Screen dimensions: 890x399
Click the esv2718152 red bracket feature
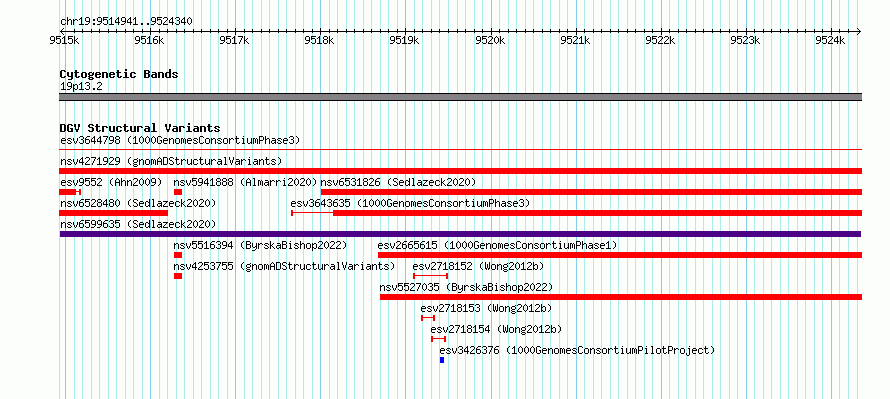click(431, 276)
